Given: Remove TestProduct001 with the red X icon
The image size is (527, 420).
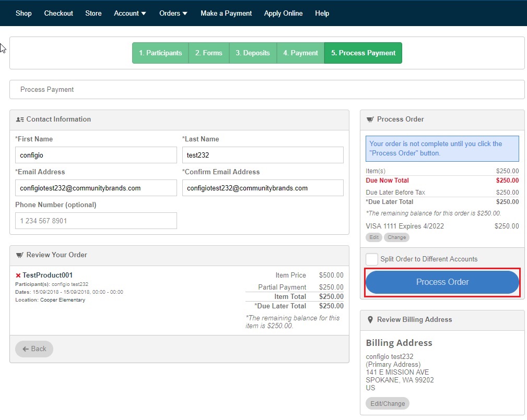Looking at the screenshot, I should pos(18,275).
